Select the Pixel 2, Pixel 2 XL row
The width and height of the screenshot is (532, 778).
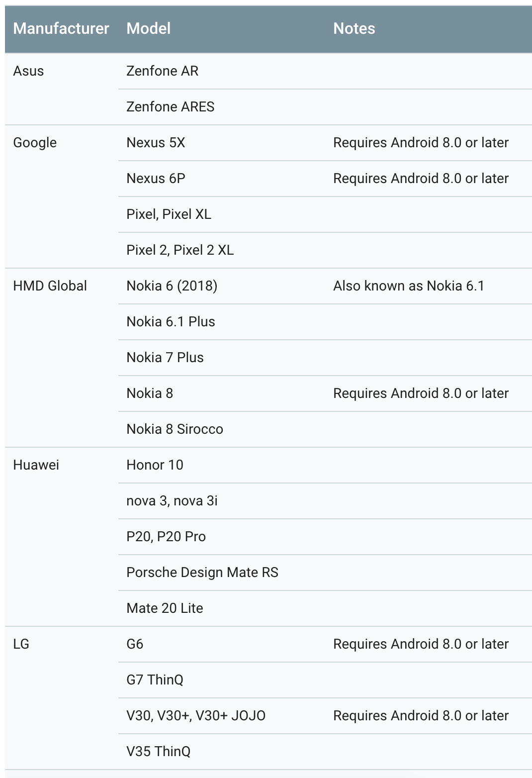(325, 250)
